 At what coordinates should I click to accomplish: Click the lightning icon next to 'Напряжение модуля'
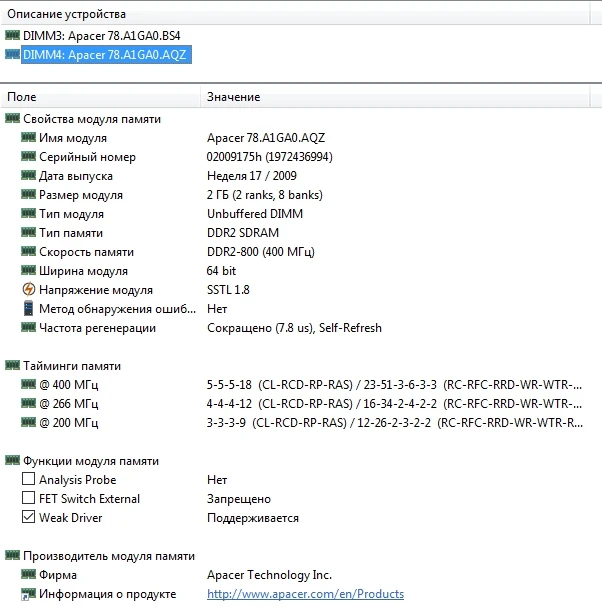(x=28, y=289)
